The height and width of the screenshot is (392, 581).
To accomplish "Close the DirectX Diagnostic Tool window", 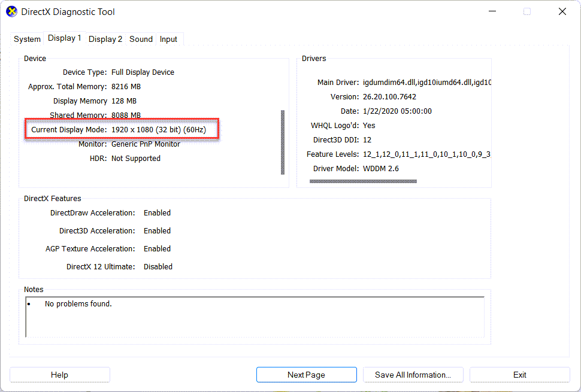I will [562, 11].
